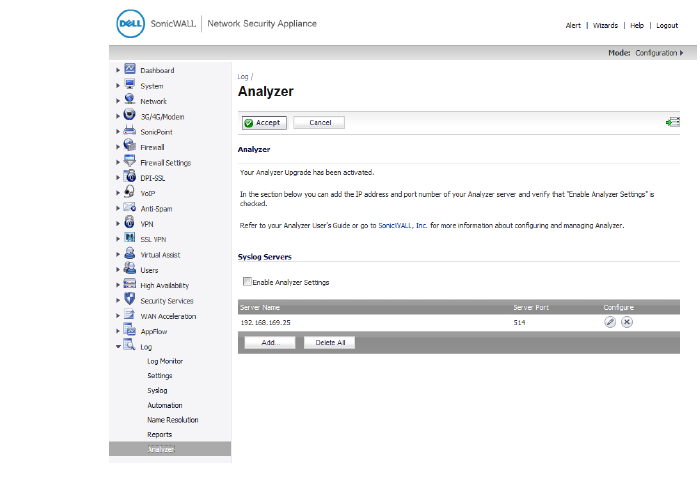Viewport: 700px width, 484px height.
Task: Click the WAN Acceleration icon
Action: coord(129,314)
